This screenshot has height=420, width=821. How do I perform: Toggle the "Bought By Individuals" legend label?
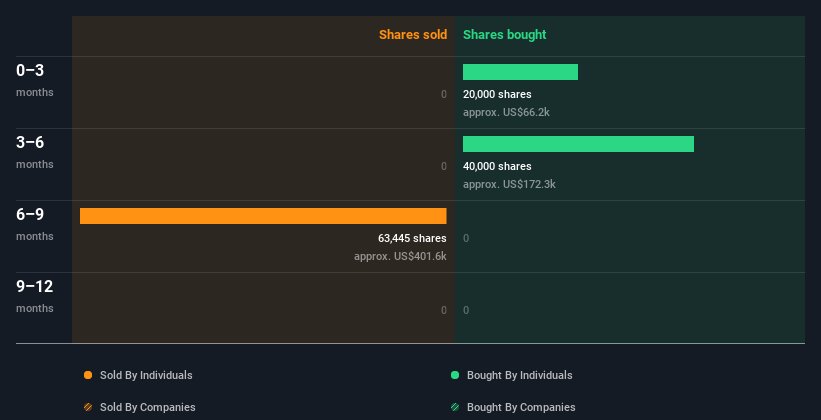(x=520, y=375)
